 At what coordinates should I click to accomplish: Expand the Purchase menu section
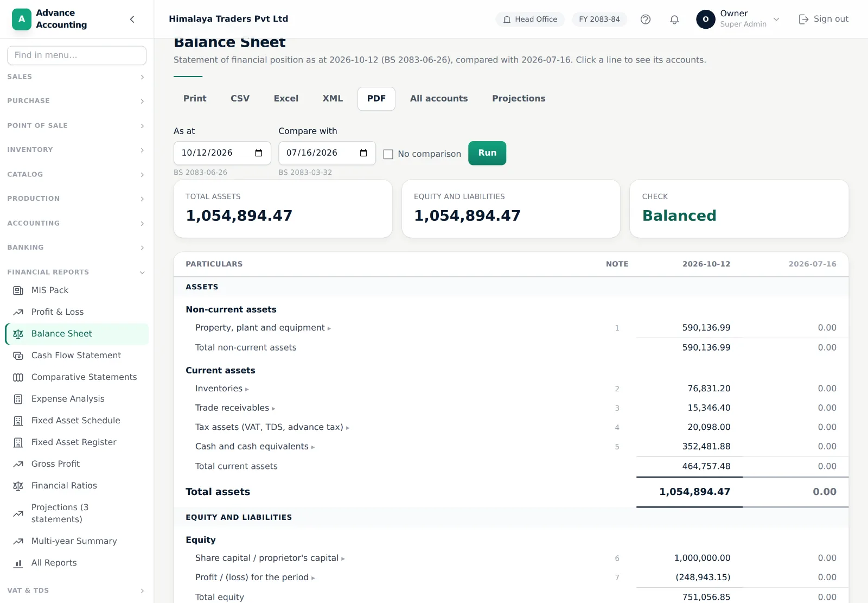click(x=76, y=101)
